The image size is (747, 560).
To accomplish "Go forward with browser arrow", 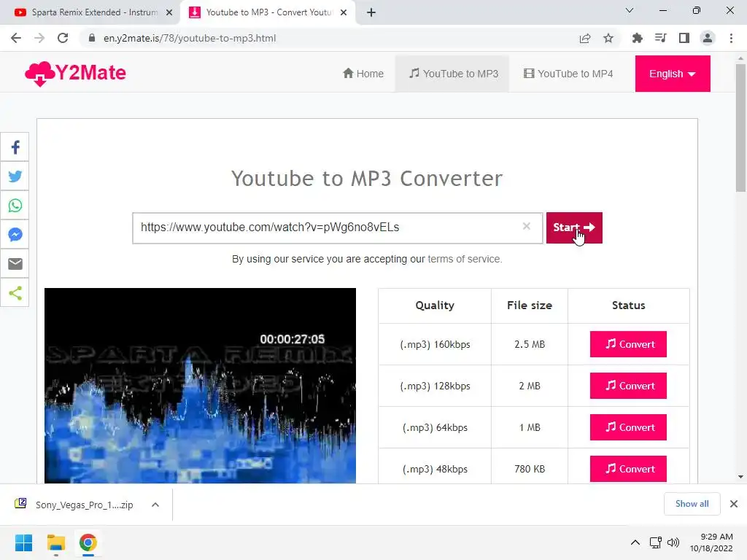I will click(39, 38).
